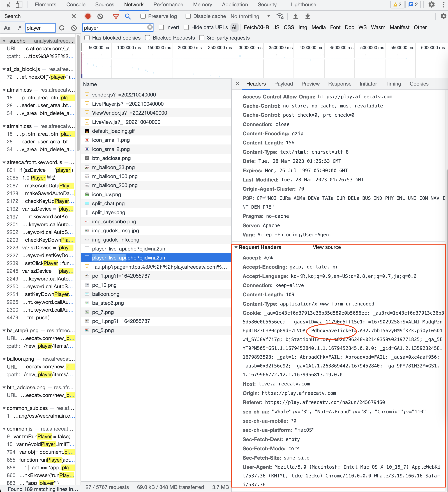Click View source link in Request Headers
448x492 pixels.
coord(327,247)
